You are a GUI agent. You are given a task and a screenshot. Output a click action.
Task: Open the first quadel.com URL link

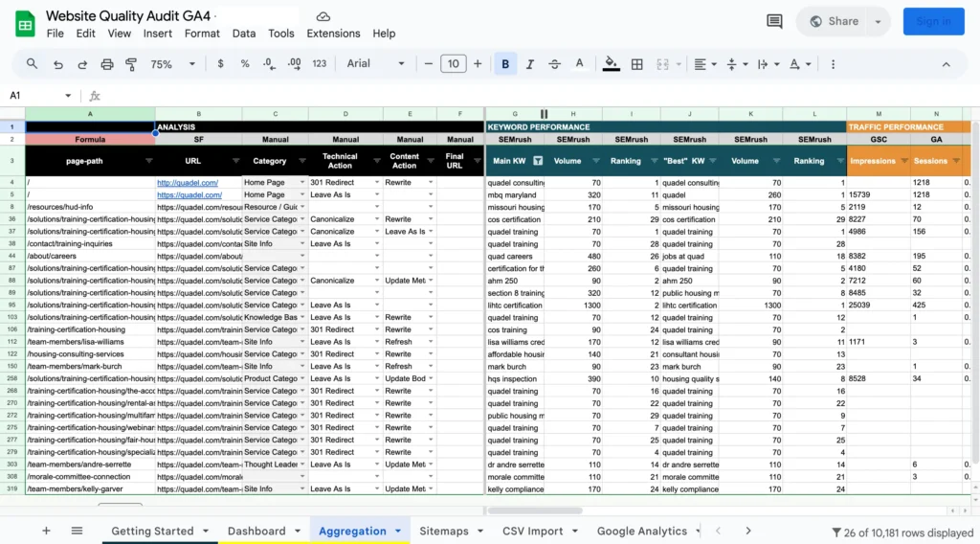pos(188,183)
